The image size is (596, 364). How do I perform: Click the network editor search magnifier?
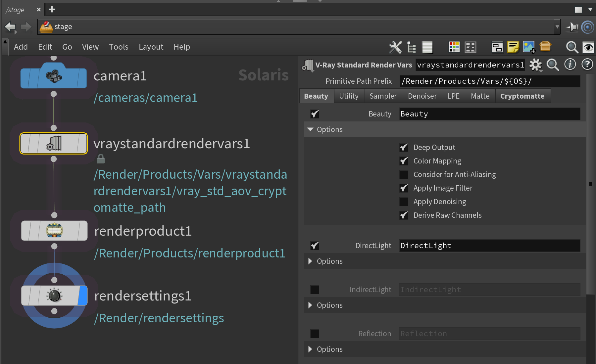coord(572,47)
